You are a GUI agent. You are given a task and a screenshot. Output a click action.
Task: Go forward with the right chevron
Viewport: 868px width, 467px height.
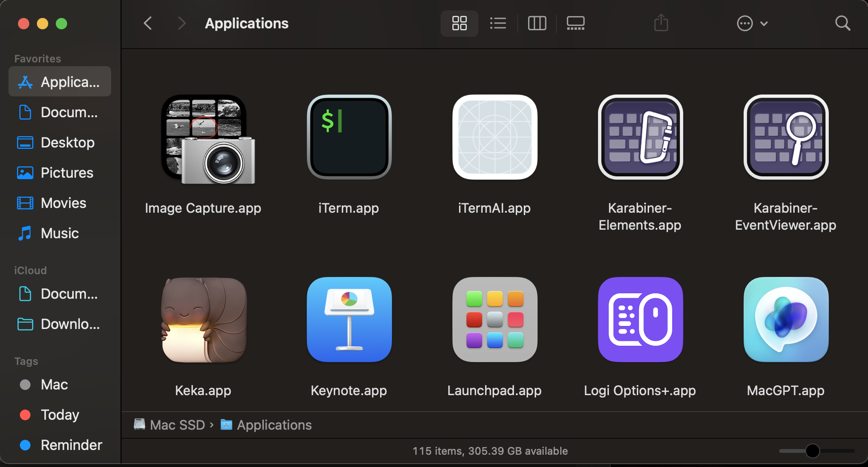coord(182,23)
